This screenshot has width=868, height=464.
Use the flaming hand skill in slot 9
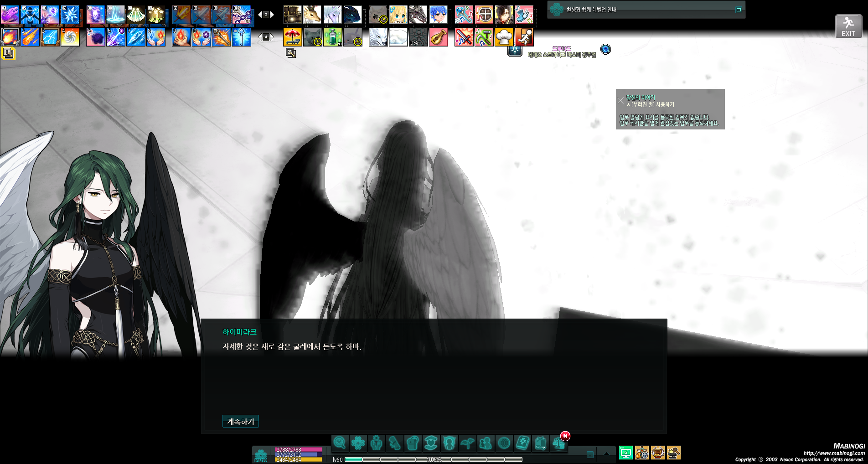(181, 37)
